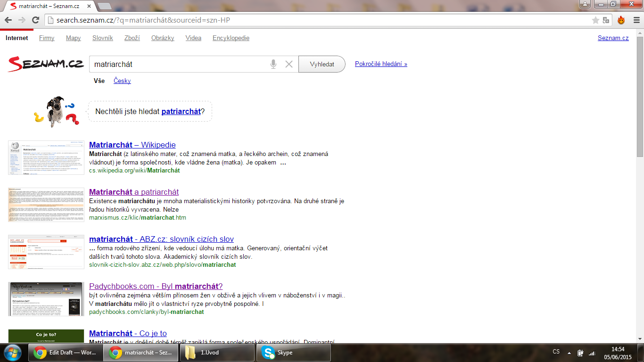Viewport: 644px width, 362px height.
Task: Click the Wikipedia result thumbnail
Action: point(46,158)
